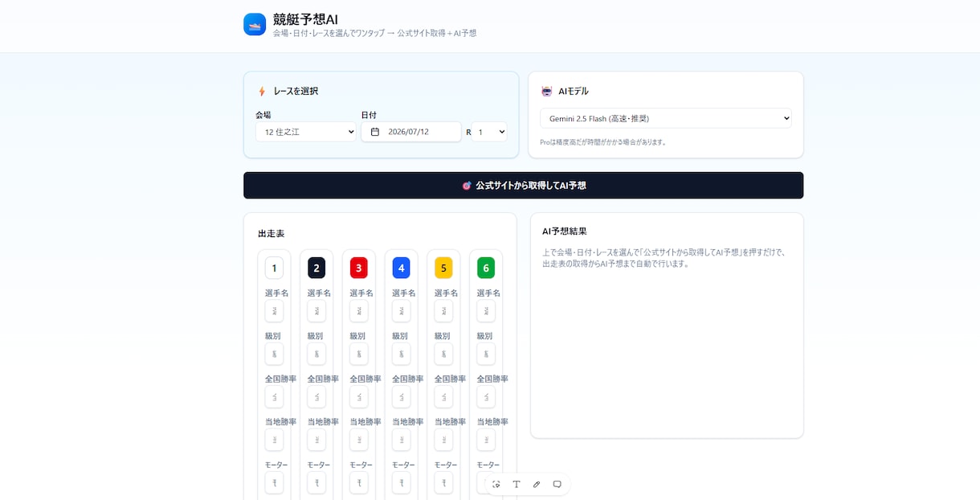Click the black boat number 2 badge

[x=316, y=268]
